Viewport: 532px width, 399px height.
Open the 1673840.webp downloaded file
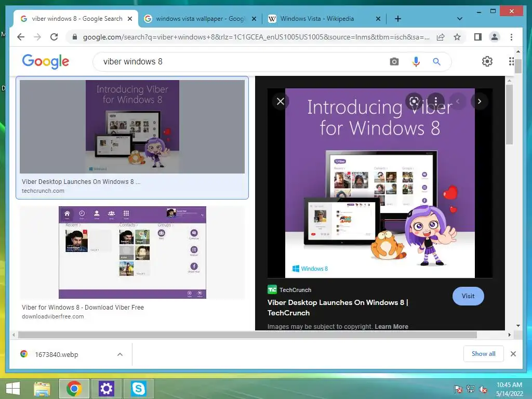coord(56,354)
